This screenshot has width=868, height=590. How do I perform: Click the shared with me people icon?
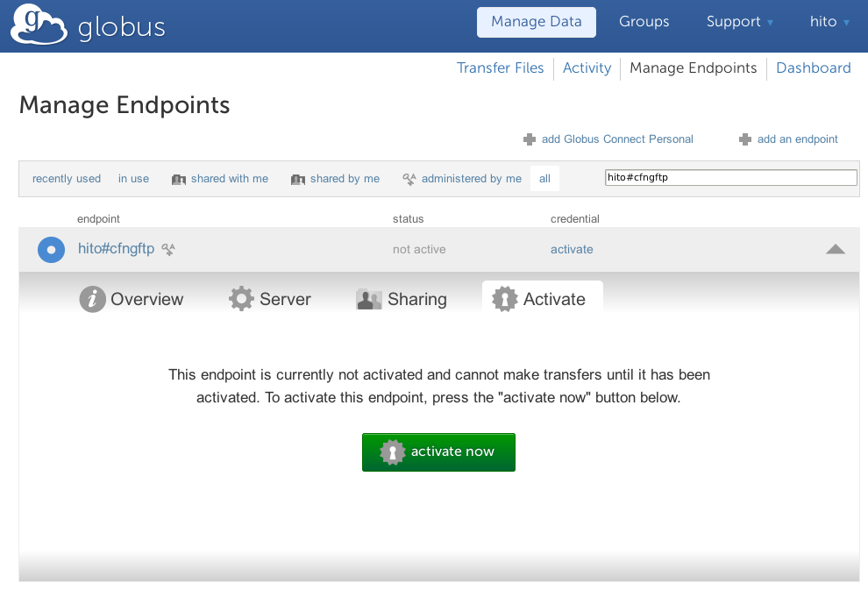[178, 180]
